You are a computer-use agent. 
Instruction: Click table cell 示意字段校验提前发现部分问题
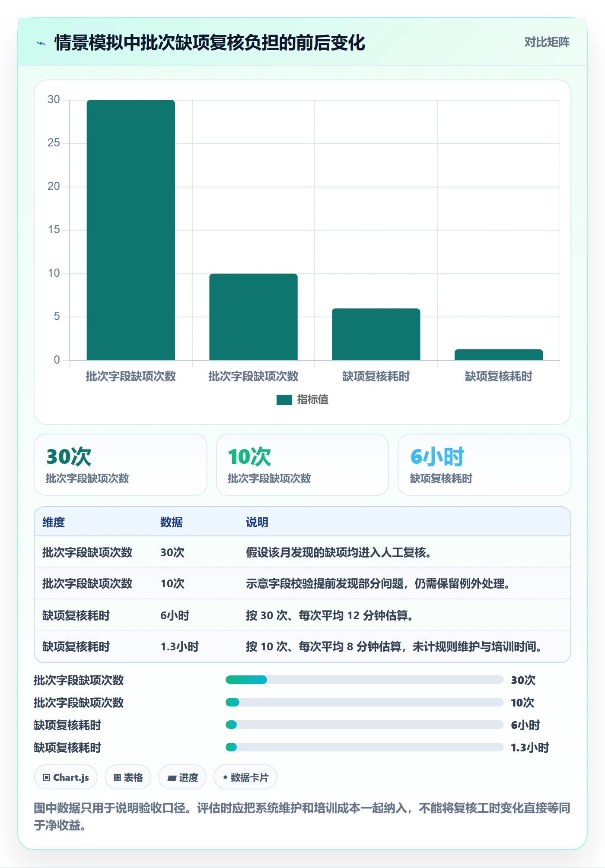(378, 584)
